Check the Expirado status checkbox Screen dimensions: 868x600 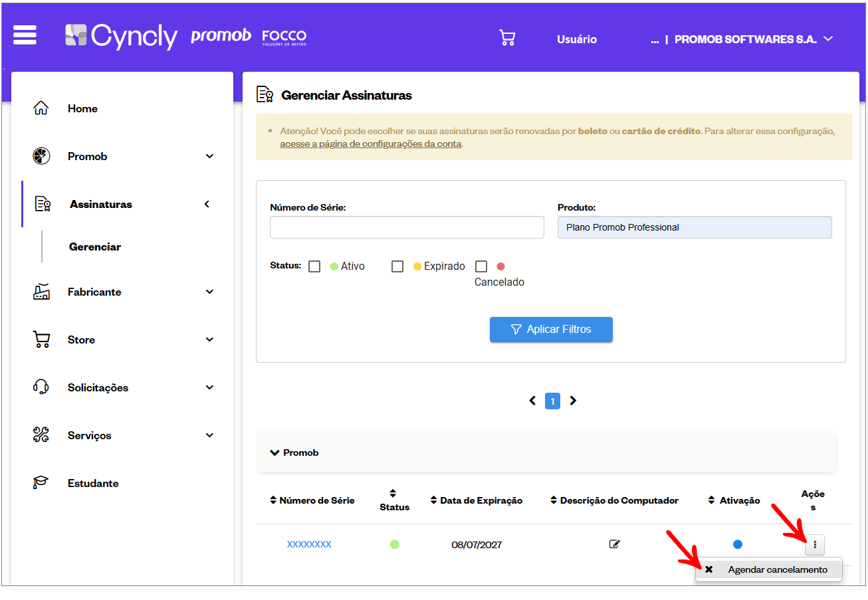pyautogui.click(x=397, y=266)
